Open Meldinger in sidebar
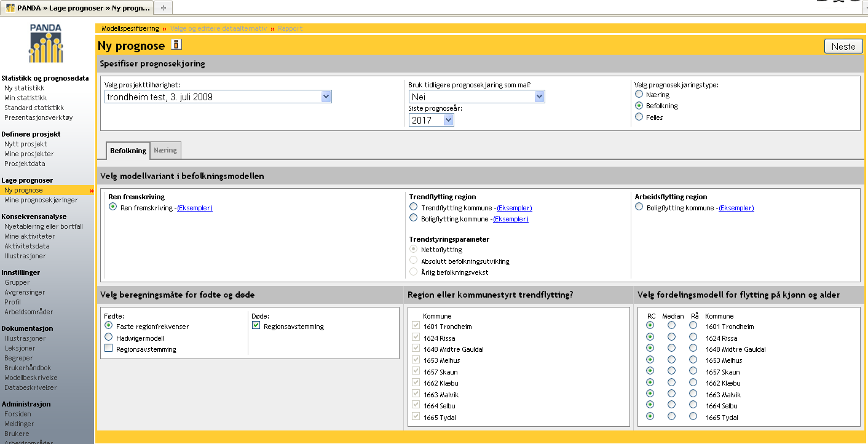Image resolution: width=868 pixels, height=444 pixels. (x=19, y=424)
